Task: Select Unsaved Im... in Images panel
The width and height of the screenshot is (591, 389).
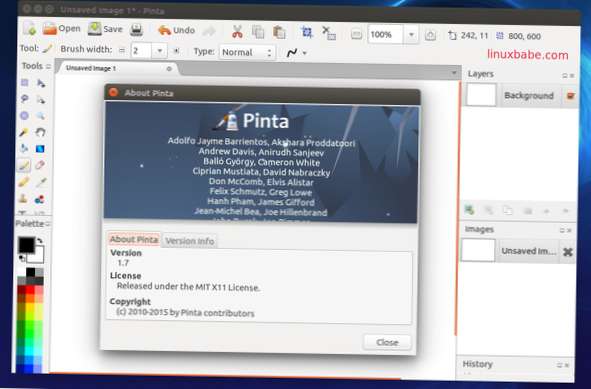Action: click(x=528, y=251)
